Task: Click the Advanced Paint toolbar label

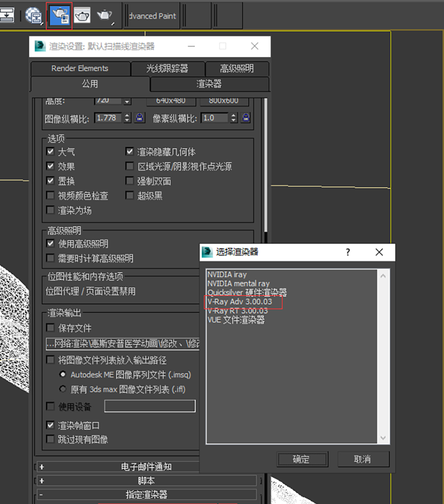Action: point(152,16)
